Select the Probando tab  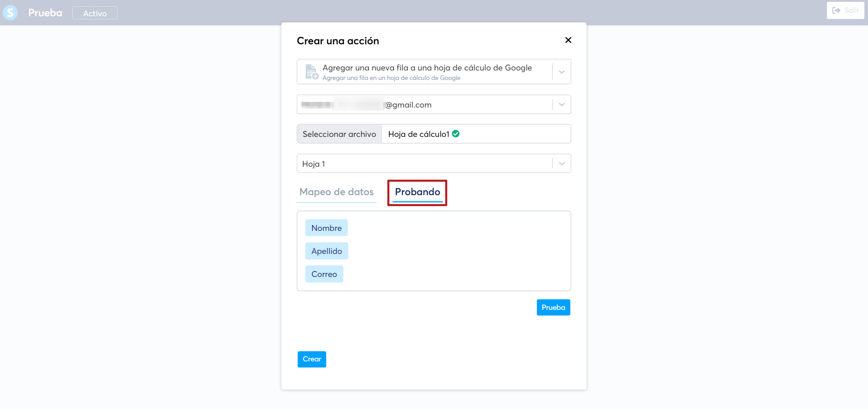[x=417, y=192]
